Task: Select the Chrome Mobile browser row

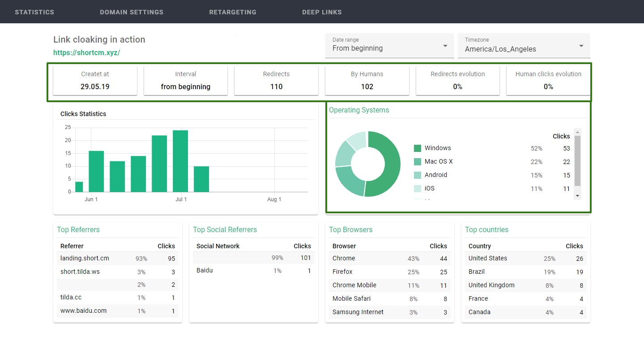Action: [x=390, y=285]
